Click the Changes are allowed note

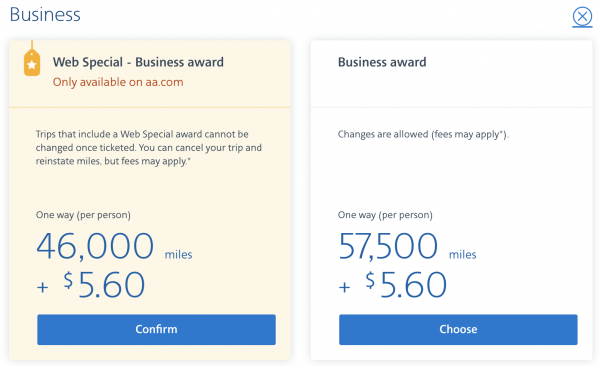423,134
